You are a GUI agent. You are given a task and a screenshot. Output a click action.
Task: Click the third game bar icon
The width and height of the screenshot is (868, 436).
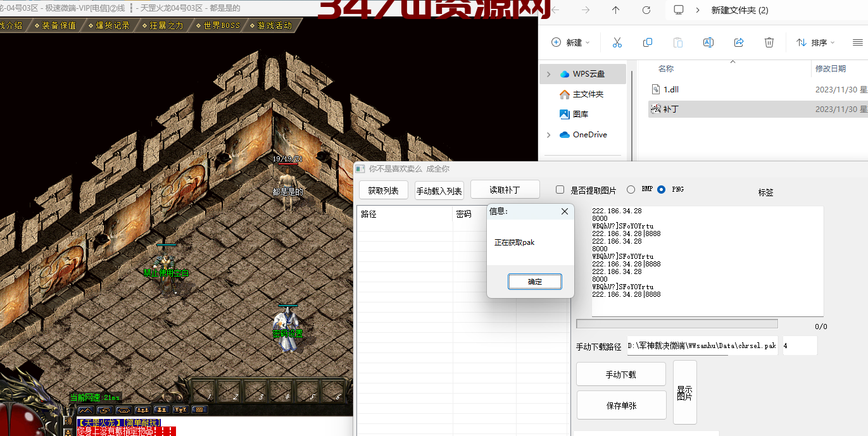[x=123, y=409]
